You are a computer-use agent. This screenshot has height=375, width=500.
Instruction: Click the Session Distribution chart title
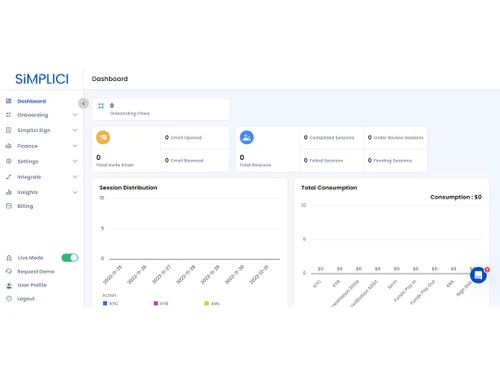click(x=128, y=188)
